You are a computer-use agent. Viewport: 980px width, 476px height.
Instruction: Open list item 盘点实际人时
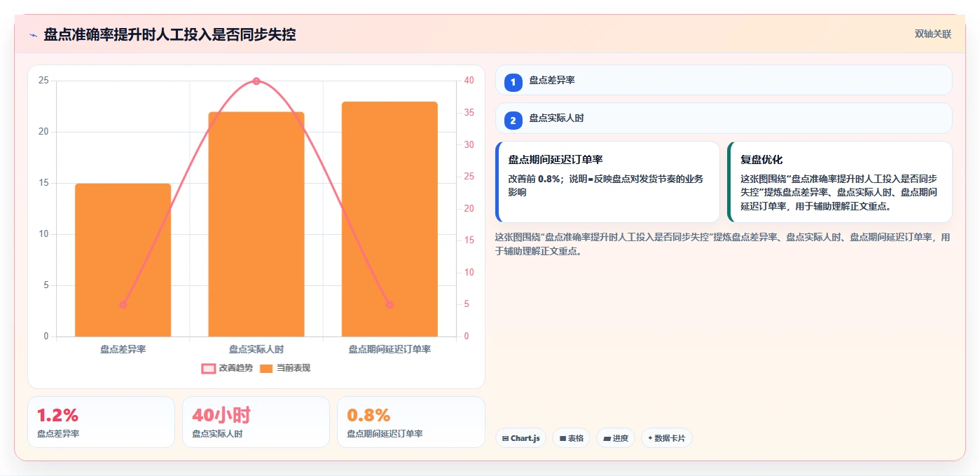(724, 118)
